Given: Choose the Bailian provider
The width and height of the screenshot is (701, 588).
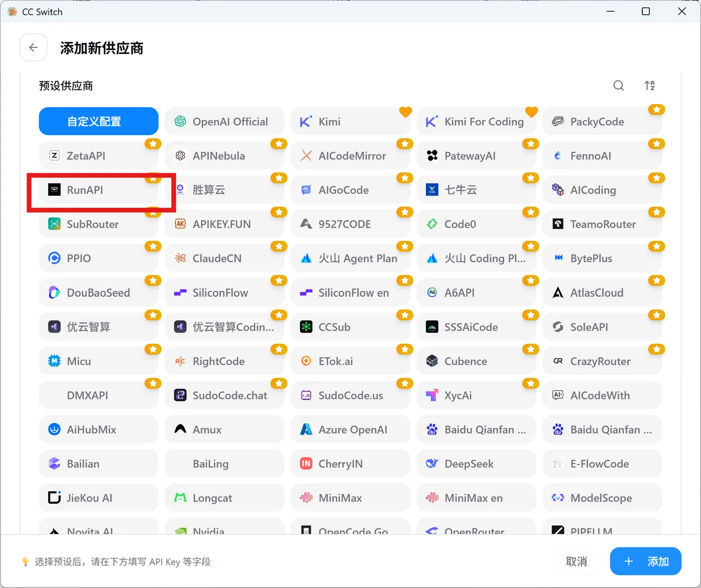Looking at the screenshot, I should pyautogui.click(x=99, y=463).
